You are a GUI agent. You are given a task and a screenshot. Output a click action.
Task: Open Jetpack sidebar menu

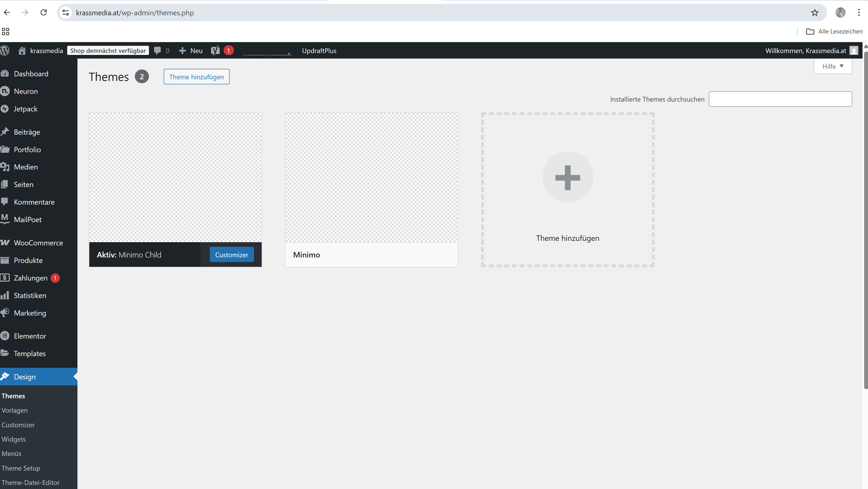(x=25, y=109)
